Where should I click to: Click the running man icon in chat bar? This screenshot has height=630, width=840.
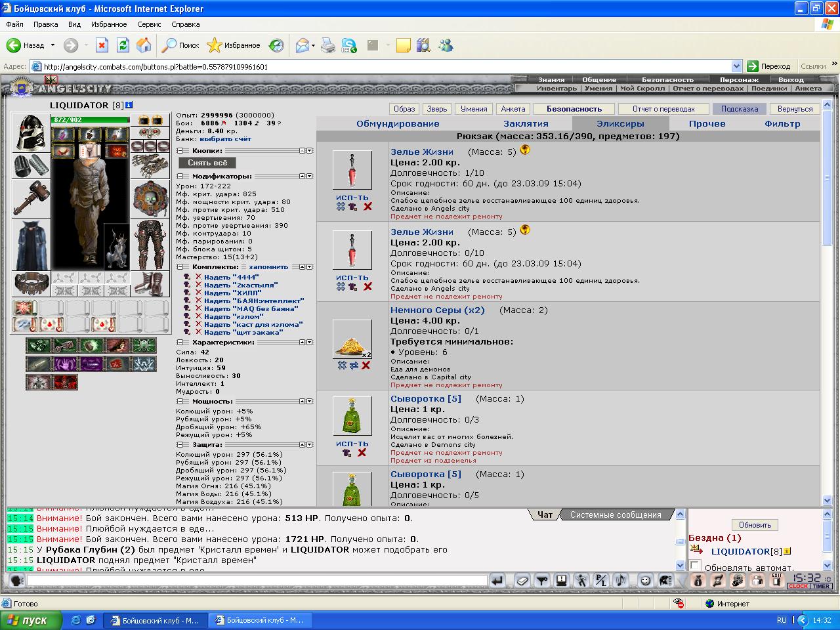click(581, 581)
